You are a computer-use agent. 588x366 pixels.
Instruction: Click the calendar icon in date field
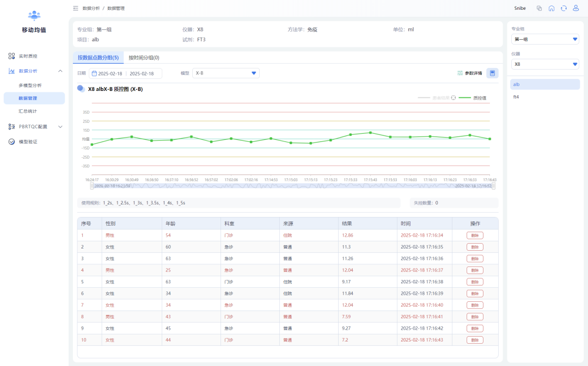[94, 73]
